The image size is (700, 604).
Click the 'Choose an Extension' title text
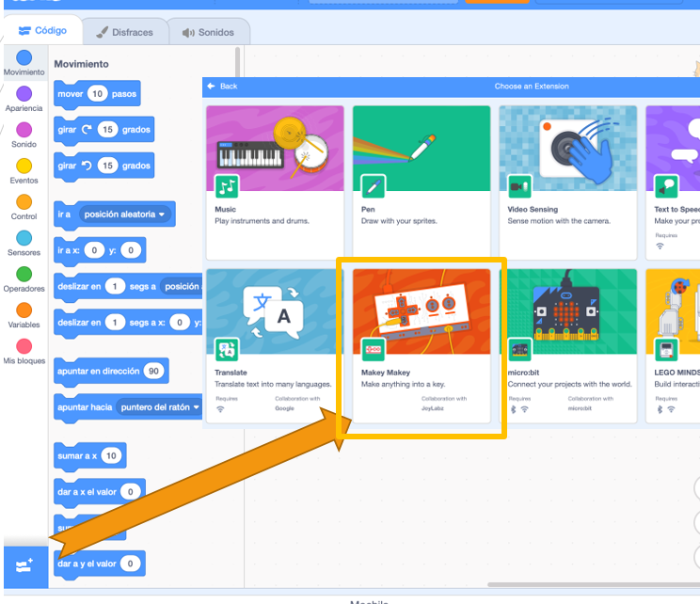[x=532, y=87]
